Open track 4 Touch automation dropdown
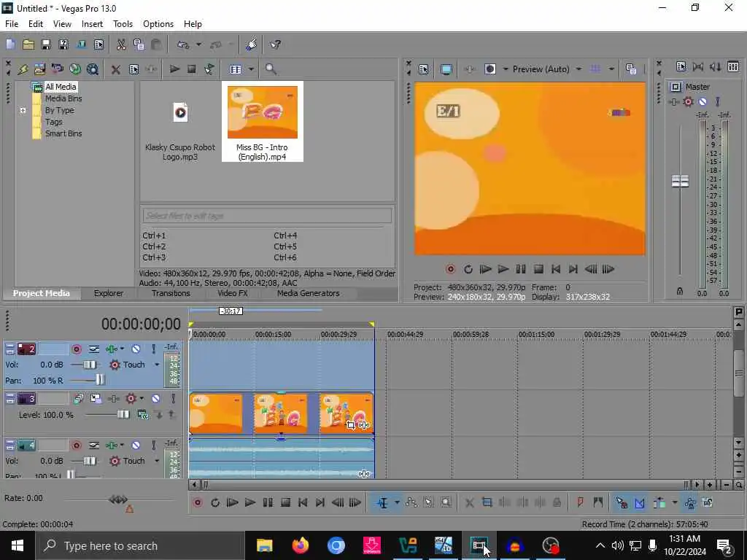Viewport: 747px width, 560px height. coord(157,461)
